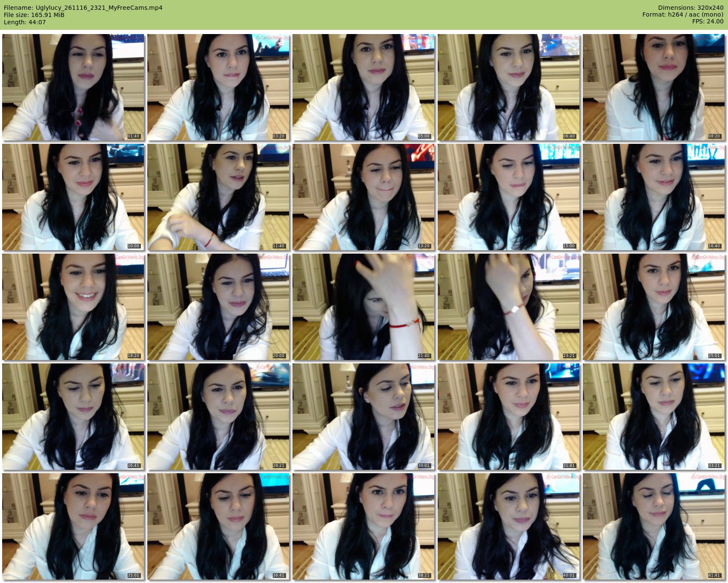Click the 33:21 frame thumbnail
Viewport: 728px width, 583px height.
[653, 417]
